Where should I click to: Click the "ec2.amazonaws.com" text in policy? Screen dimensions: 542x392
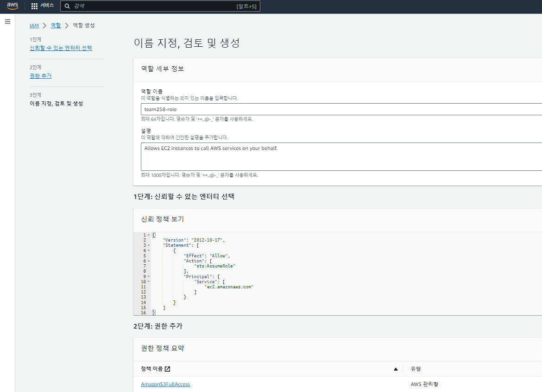coord(229,287)
